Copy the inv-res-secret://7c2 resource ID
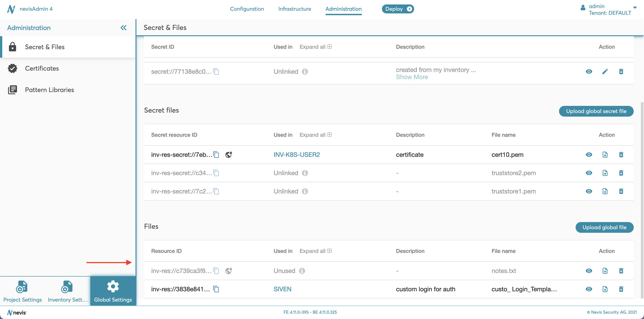644x319 pixels. pyautogui.click(x=216, y=191)
